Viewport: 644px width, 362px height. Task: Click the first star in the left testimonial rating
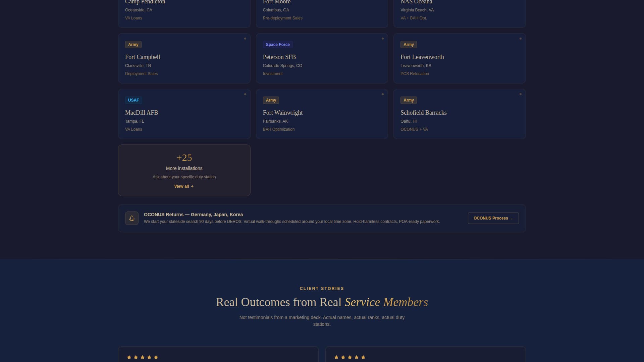[129, 357]
